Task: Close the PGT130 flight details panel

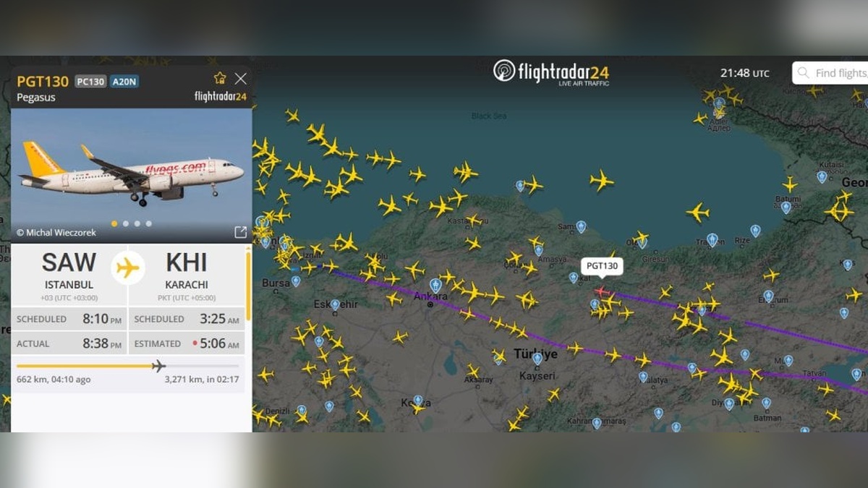Action: 241,78
